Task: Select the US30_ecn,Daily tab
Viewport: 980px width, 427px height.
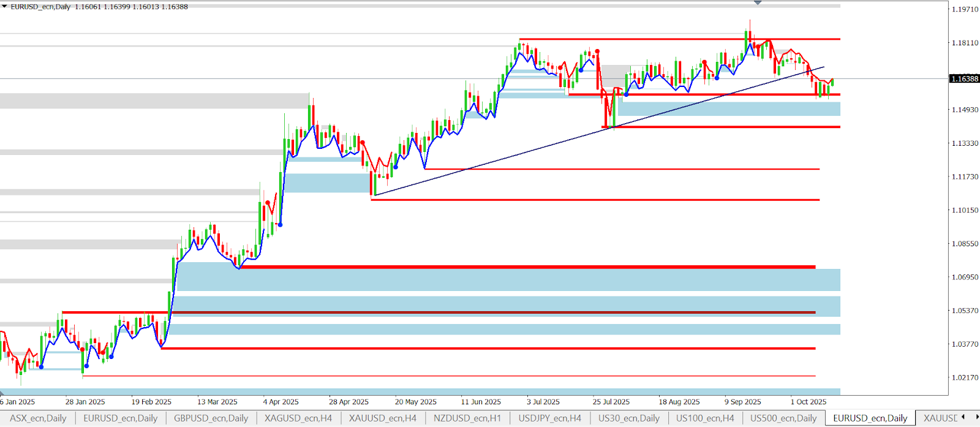Action: point(628,418)
